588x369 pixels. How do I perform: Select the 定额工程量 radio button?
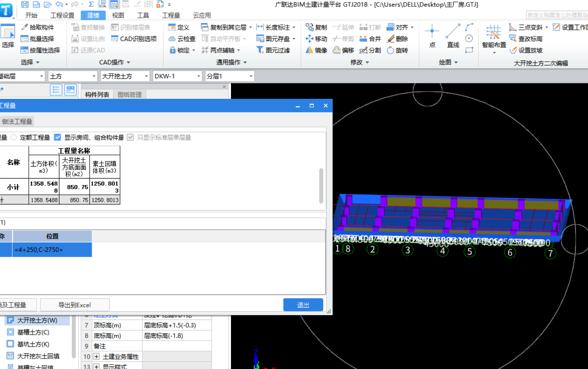click(14, 137)
